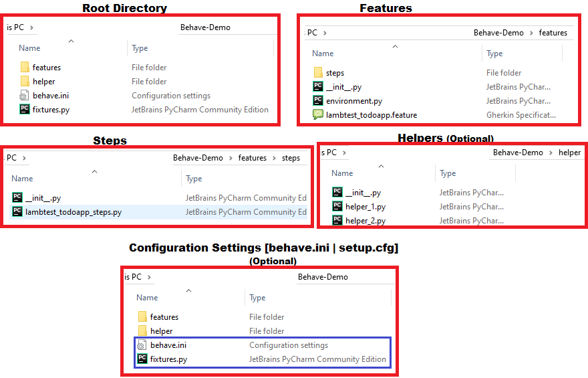Select fixtures.py PyCharm icon in Root Directory panel
Screen dimensions: 588x378
click(24, 109)
